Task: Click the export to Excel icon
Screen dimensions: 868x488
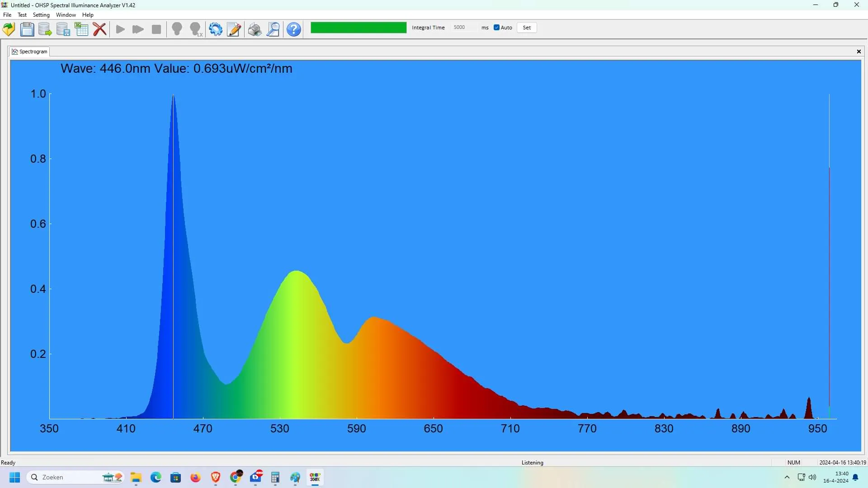Action: pyautogui.click(x=81, y=29)
